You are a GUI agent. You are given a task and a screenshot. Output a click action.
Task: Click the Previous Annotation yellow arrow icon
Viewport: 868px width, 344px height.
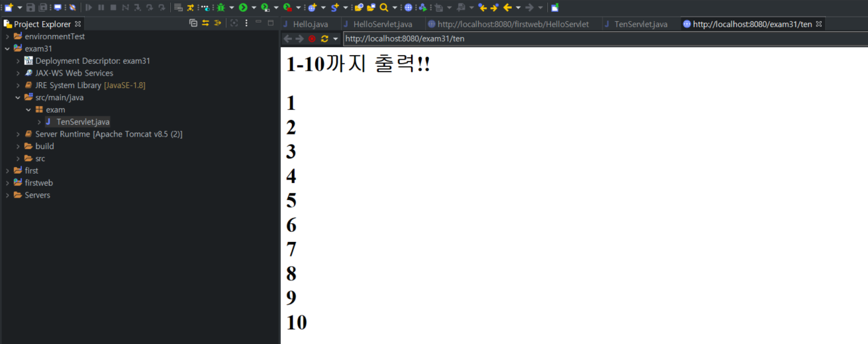pyautogui.click(x=483, y=7)
